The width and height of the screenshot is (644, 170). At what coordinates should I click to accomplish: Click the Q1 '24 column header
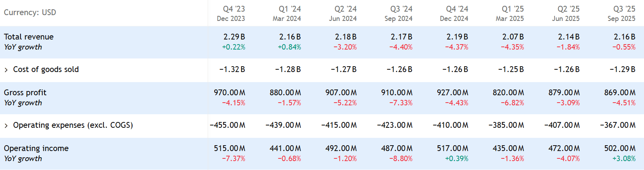(x=289, y=9)
